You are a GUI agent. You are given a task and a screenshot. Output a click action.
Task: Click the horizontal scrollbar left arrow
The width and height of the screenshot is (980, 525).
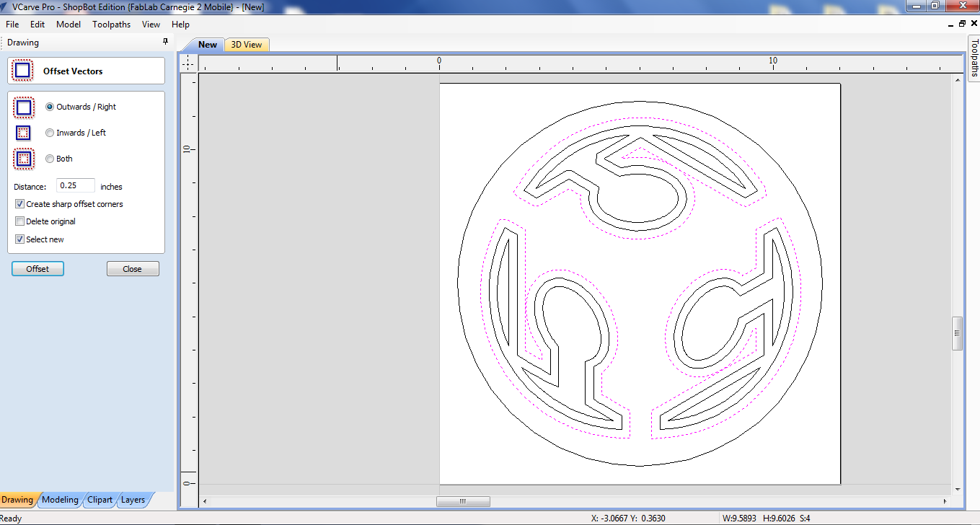coord(205,501)
